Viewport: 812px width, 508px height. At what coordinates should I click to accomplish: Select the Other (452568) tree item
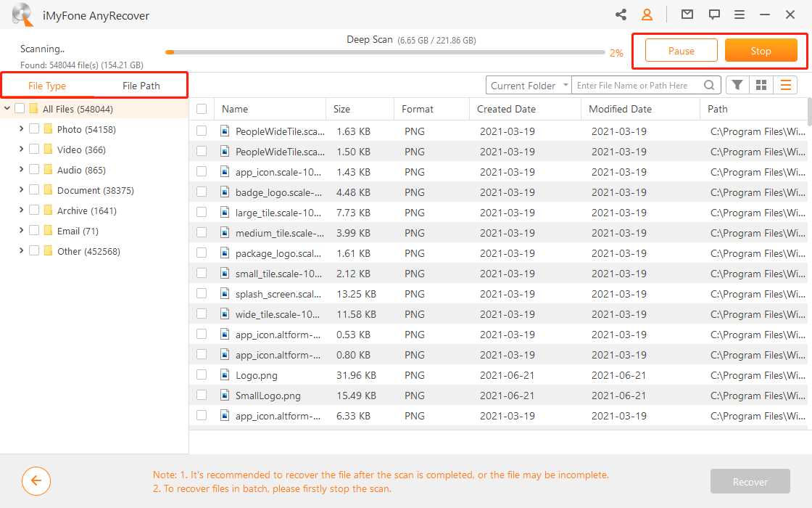point(88,251)
